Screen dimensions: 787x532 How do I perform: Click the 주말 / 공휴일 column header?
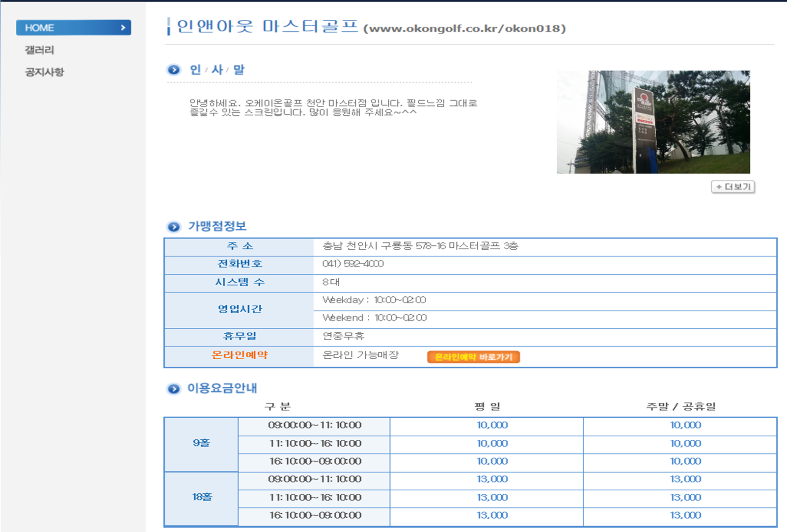pyautogui.click(x=680, y=406)
